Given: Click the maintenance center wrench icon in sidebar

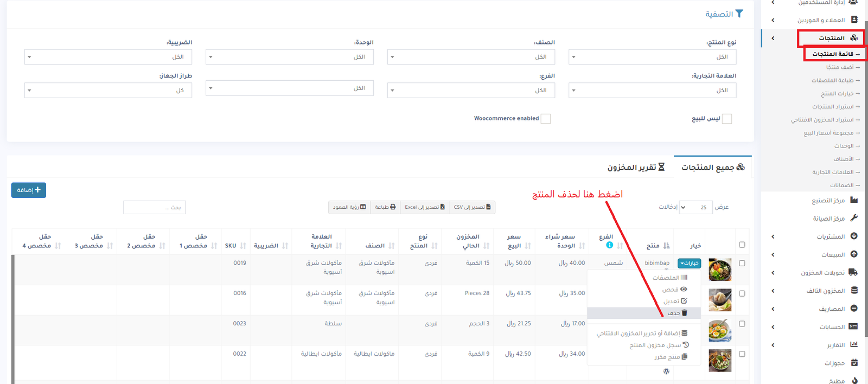Looking at the screenshot, I should tap(854, 218).
